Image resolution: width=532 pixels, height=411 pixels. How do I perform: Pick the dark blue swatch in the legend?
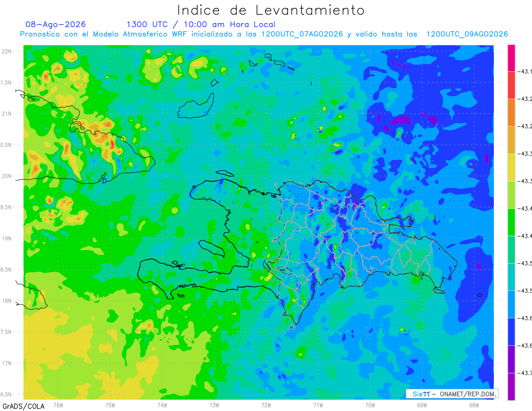coord(511,332)
